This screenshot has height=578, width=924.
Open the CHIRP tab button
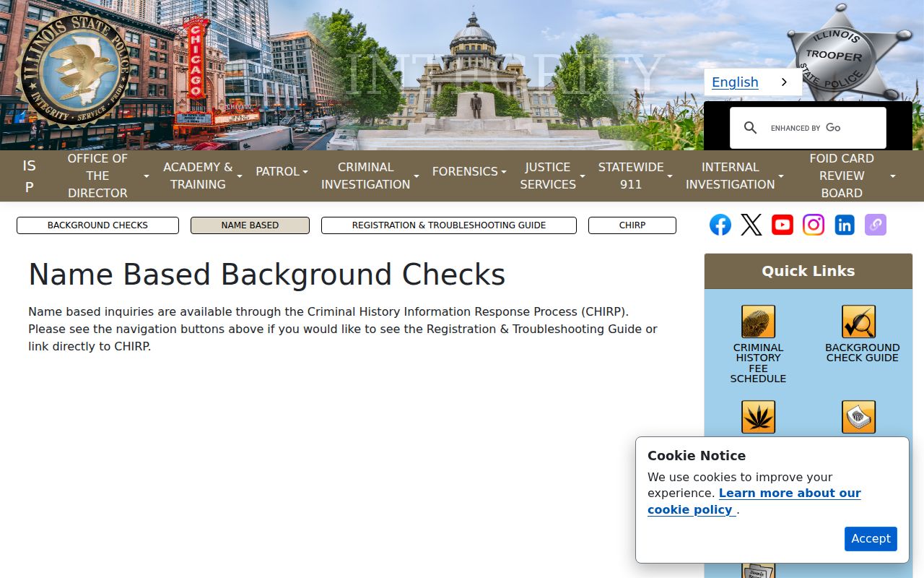coord(632,225)
